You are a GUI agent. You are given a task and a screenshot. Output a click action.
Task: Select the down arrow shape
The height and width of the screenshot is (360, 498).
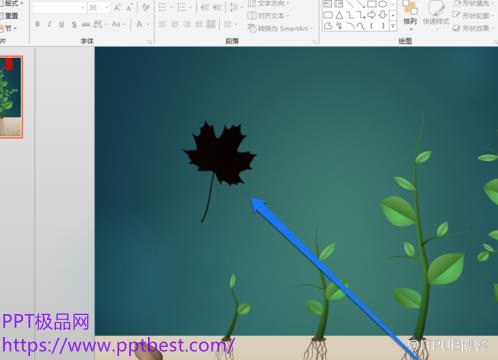383,15
